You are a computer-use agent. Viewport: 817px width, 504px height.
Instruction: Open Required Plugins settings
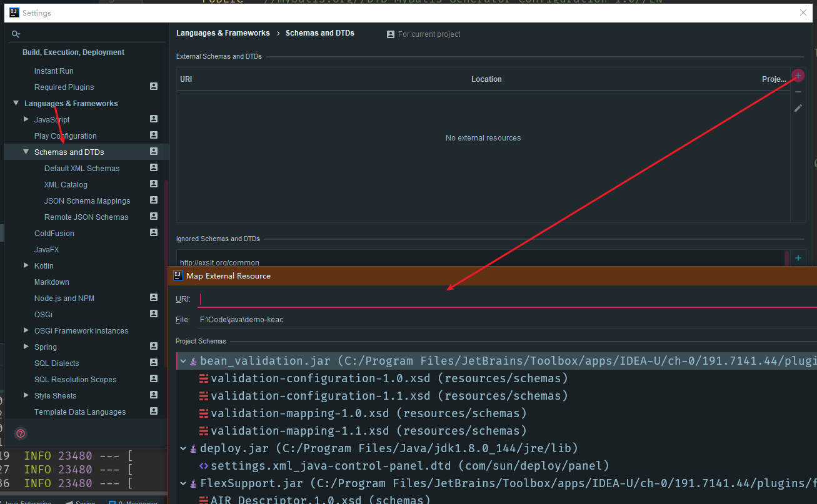(64, 87)
